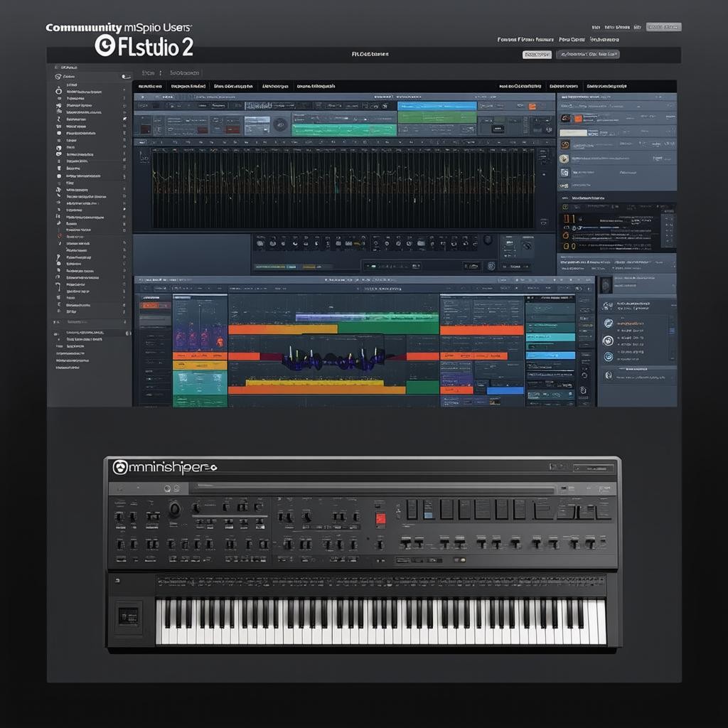This screenshot has width=728, height=728.
Task: Click the small light button in the header bar
Action: click(537, 54)
